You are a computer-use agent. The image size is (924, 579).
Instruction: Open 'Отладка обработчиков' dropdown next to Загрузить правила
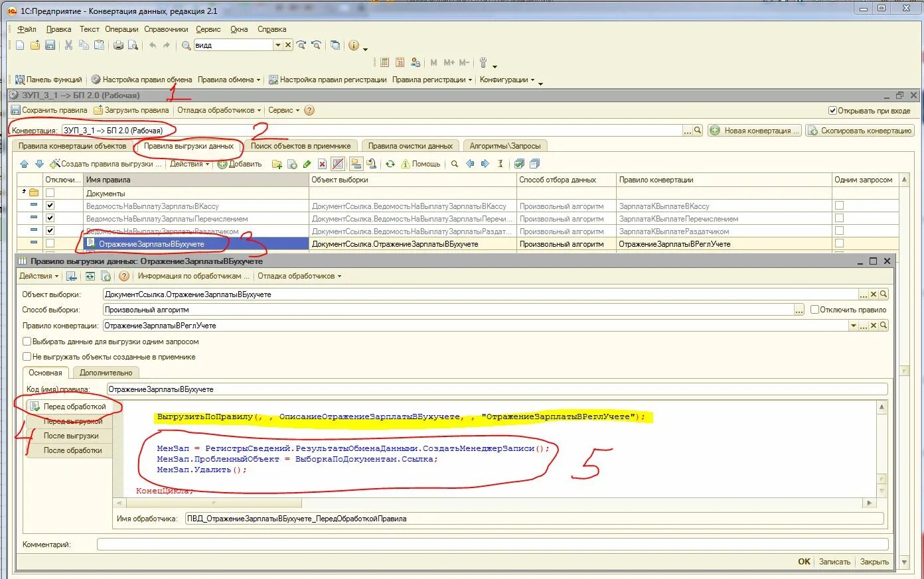218,110
